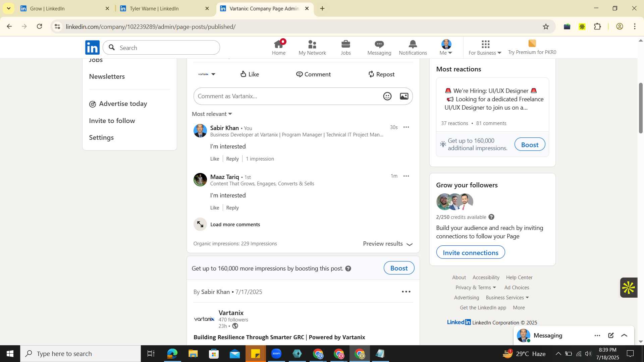Switch to Grow | LinkedIn tab
The width and height of the screenshot is (644, 362).
click(x=65, y=8)
